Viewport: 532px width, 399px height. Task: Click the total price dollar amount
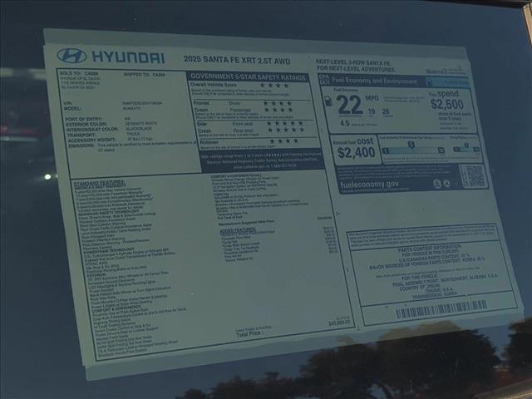click(x=339, y=323)
